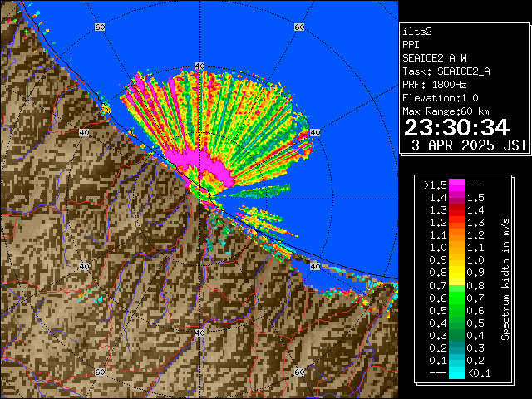This screenshot has width=532, height=399.
Task: Click the 'PRF: 1800Hz' line
Action: coord(435,85)
